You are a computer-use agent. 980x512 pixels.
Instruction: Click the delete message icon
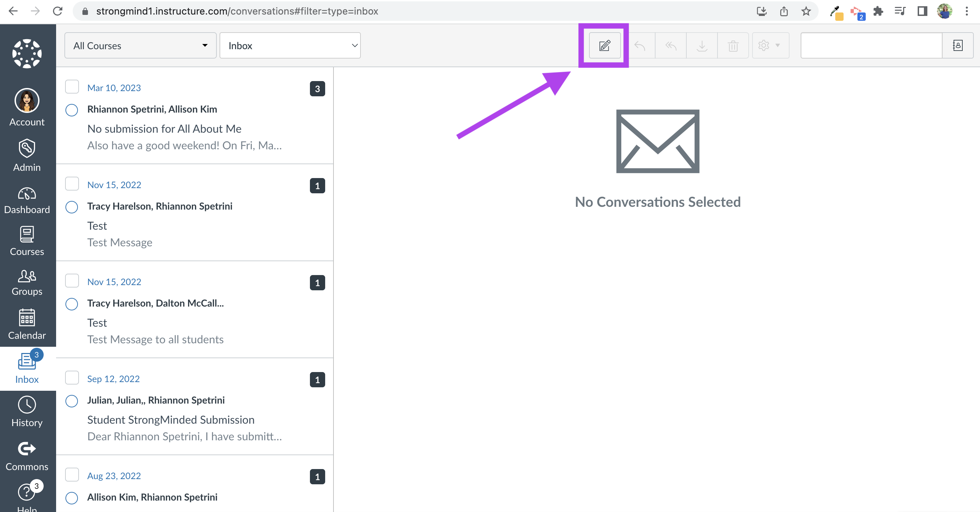(x=733, y=45)
